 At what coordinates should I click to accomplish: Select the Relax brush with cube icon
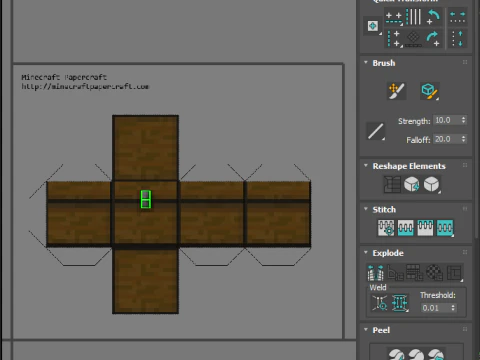click(429, 91)
